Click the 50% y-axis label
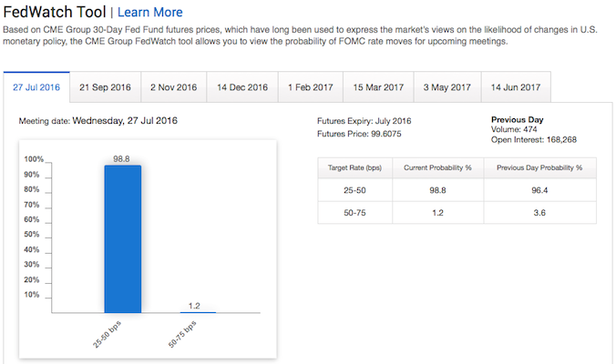The image size is (616, 364). click(32, 234)
